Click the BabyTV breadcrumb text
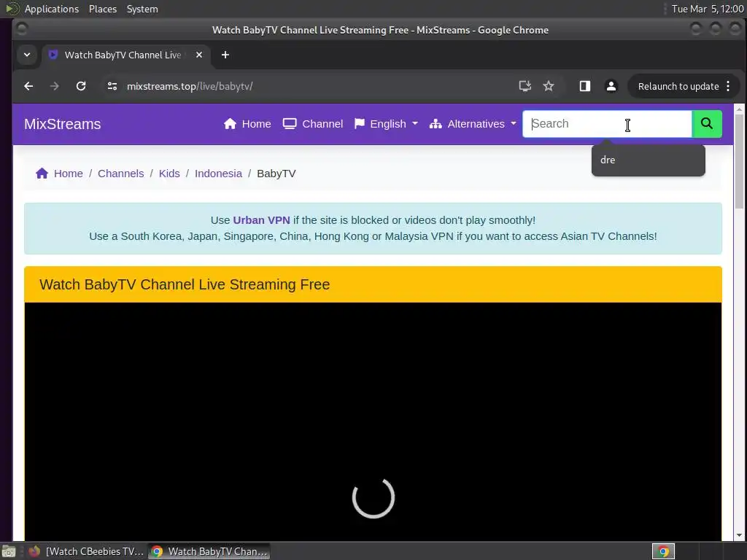 [x=276, y=174]
